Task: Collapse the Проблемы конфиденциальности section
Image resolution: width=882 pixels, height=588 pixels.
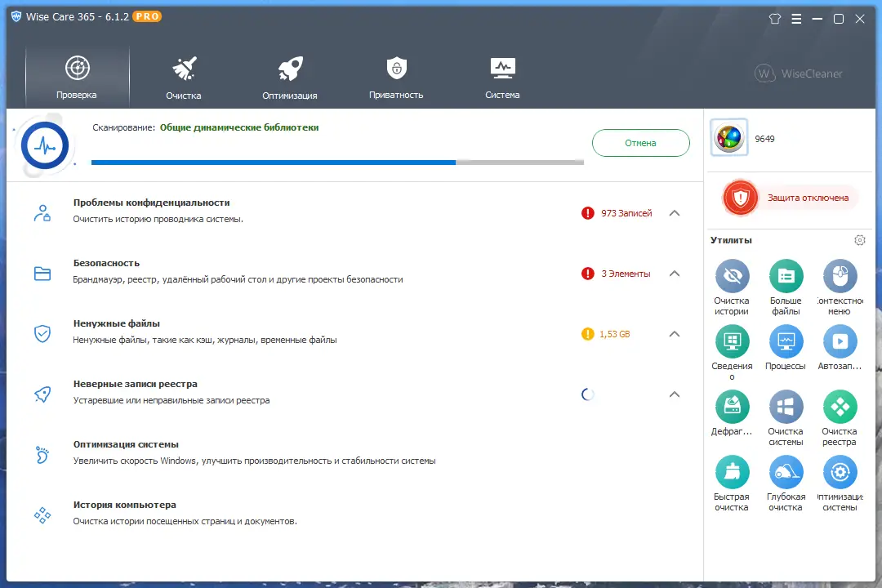Action: coord(675,212)
